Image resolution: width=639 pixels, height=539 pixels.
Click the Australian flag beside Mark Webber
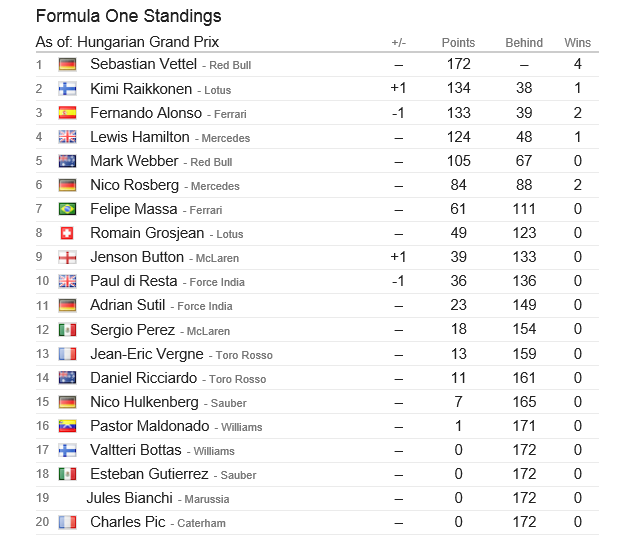click(68, 161)
